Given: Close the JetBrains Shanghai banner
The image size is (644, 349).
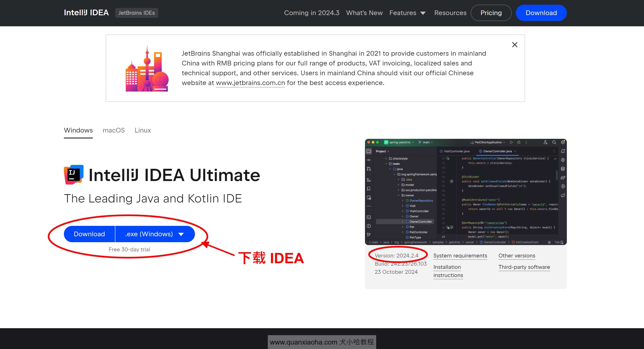Looking at the screenshot, I should (515, 45).
